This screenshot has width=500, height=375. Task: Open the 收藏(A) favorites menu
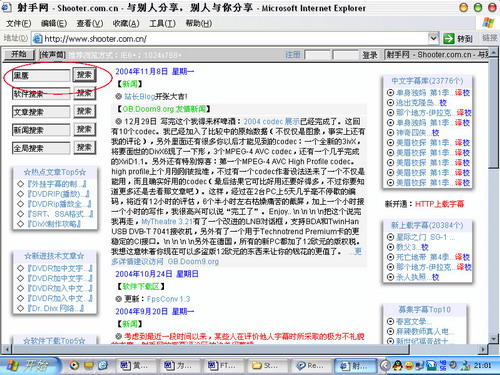coord(126,23)
